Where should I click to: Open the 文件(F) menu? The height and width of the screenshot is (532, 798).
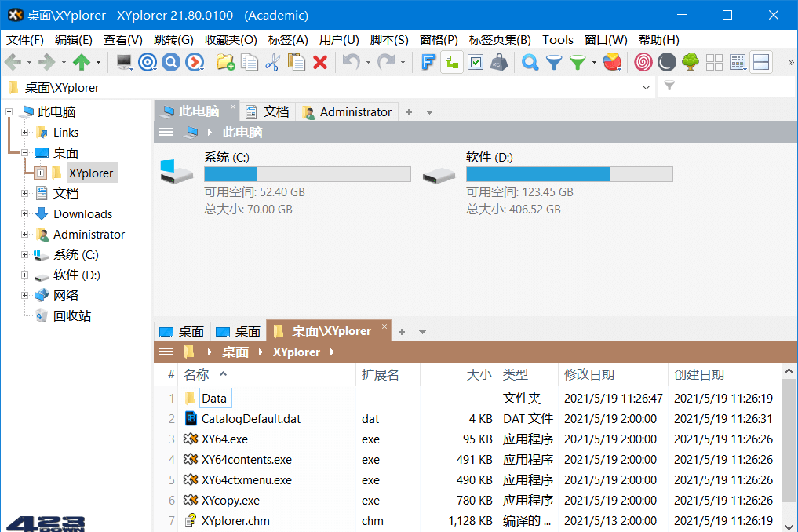(24, 40)
